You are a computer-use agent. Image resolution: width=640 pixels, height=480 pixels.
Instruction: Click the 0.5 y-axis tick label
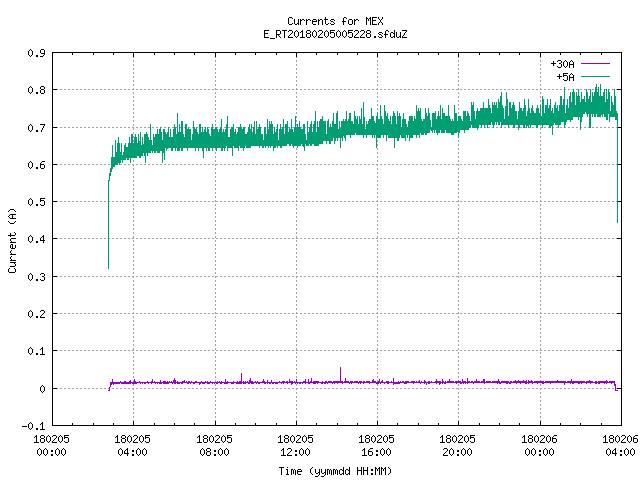36,202
